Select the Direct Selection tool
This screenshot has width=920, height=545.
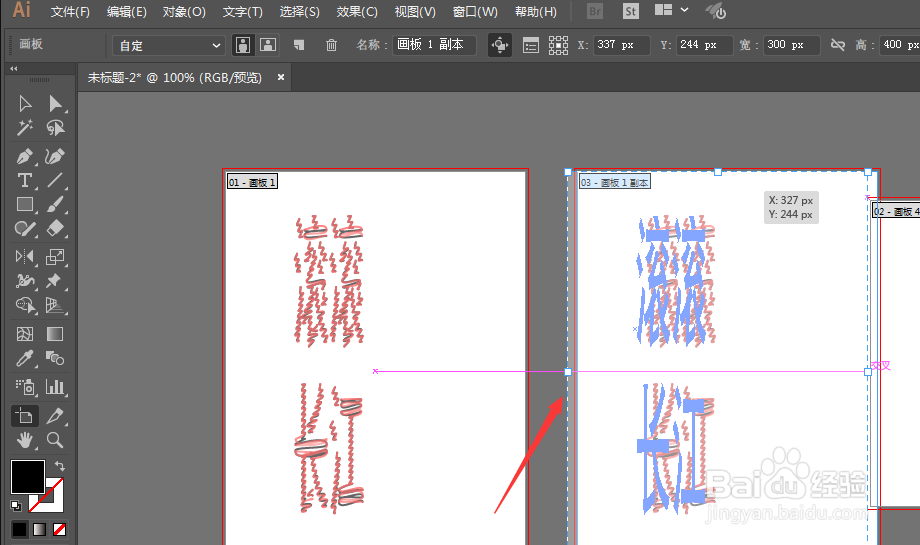pyautogui.click(x=55, y=104)
